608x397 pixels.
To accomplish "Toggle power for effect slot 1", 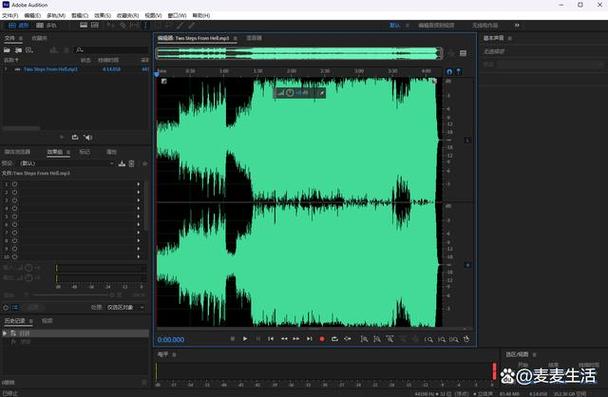I will (15, 184).
